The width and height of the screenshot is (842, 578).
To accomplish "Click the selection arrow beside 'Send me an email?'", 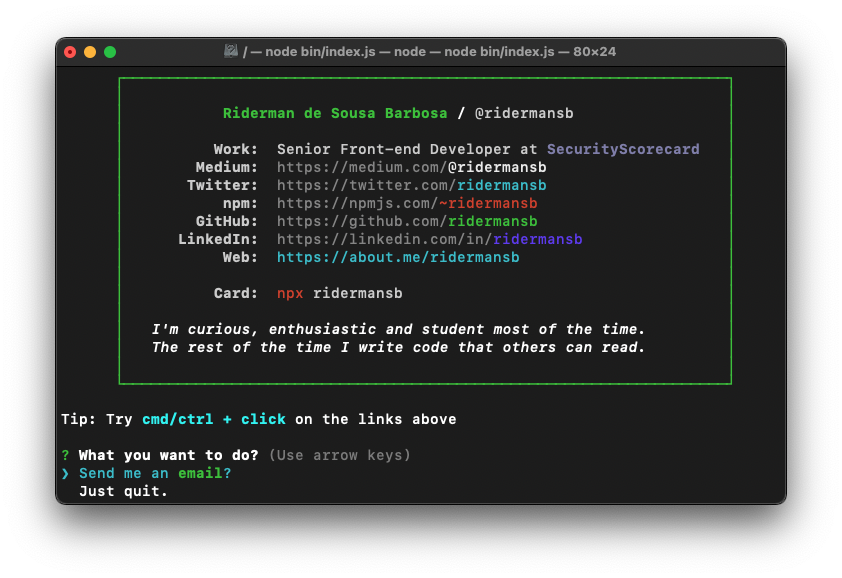I will [65, 473].
